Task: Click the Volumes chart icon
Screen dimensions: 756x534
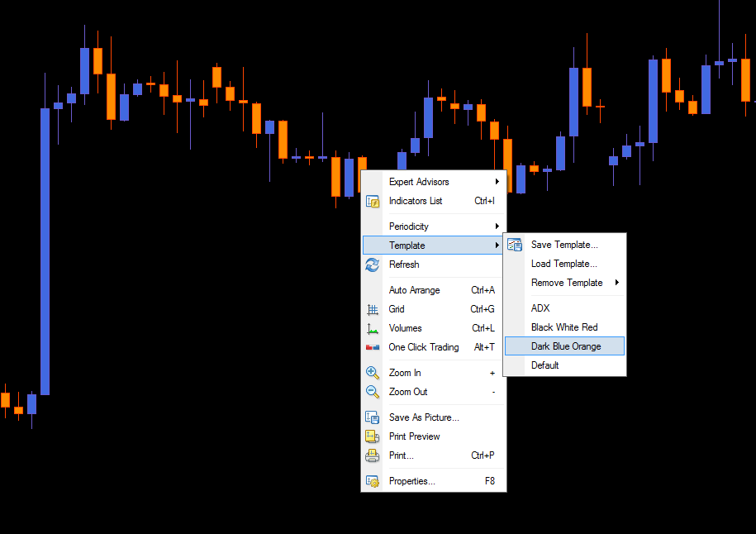Action: [x=372, y=328]
